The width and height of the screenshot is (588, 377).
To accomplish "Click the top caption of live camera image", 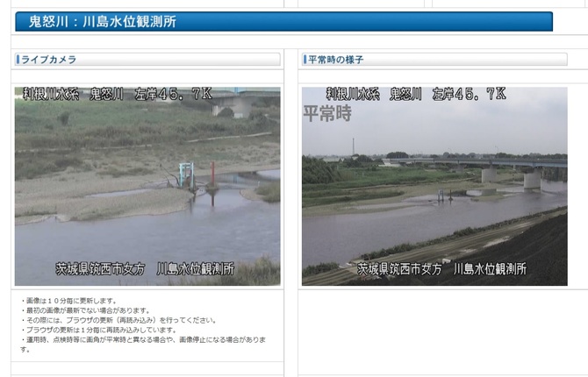I will tap(147, 93).
